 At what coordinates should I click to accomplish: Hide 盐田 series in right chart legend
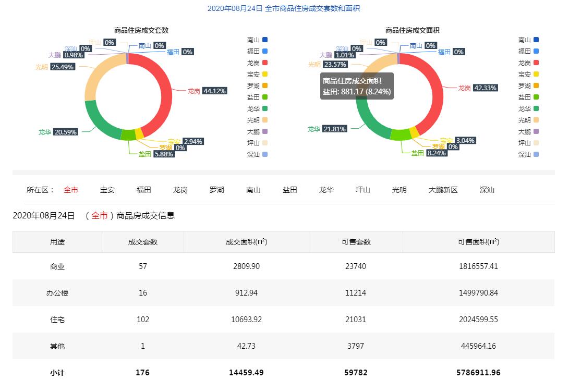528,97
